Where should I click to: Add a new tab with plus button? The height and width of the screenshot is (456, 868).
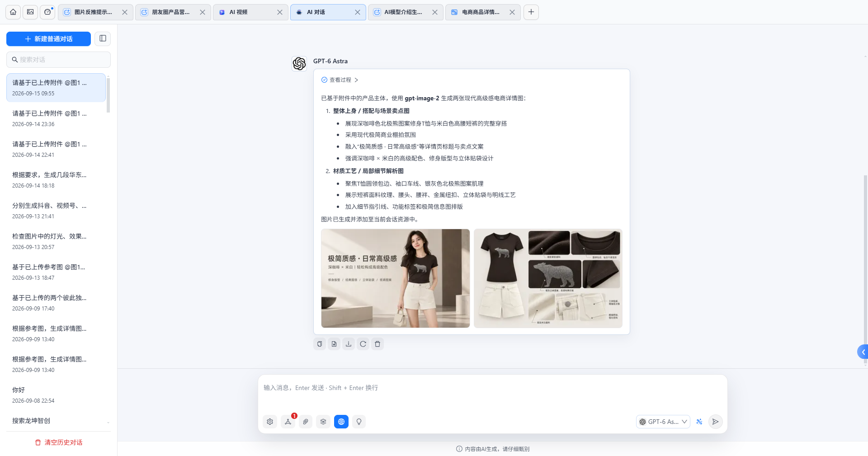pos(531,12)
